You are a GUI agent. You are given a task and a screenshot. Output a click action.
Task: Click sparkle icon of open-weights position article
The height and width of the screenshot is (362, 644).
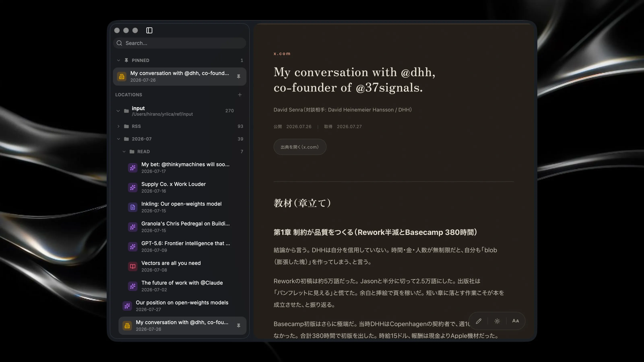[x=127, y=306]
